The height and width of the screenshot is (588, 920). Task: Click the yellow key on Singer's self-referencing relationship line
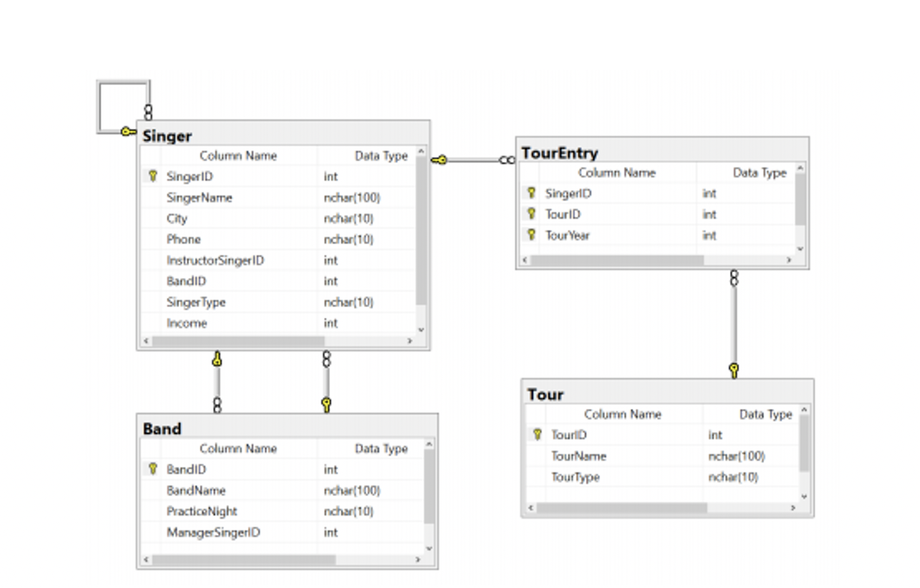coord(126,132)
